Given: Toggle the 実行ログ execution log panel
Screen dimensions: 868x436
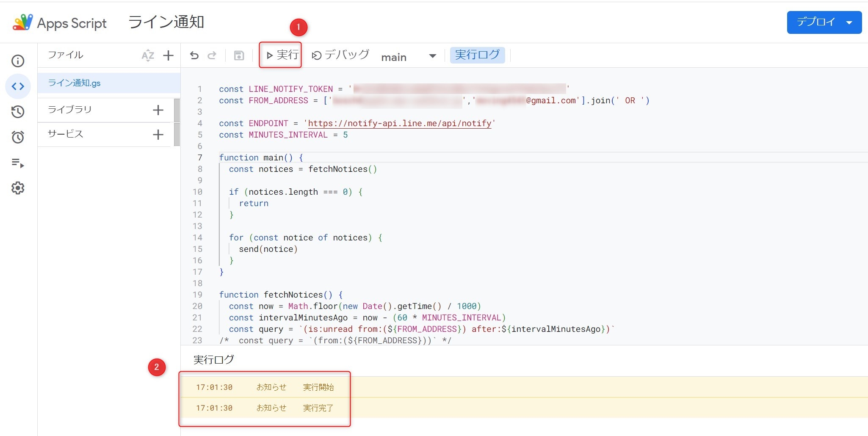Looking at the screenshot, I should pos(477,55).
